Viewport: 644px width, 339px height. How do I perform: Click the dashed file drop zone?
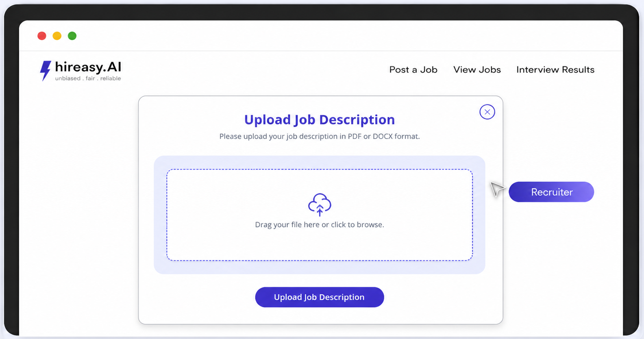(x=320, y=215)
